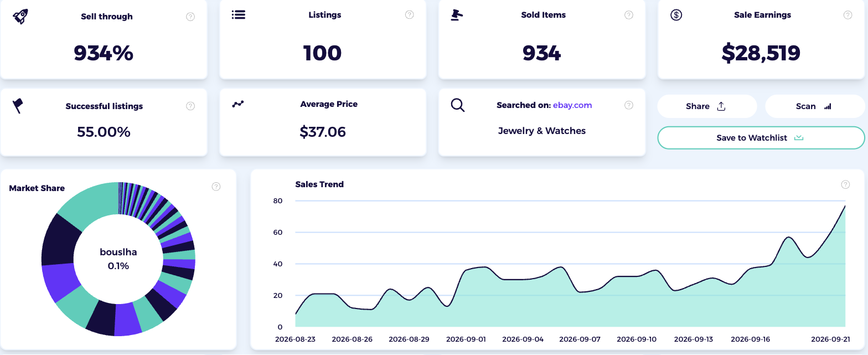868x355 pixels.
Task: Show help for the Searched on card
Action: click(x=629, y=105)
